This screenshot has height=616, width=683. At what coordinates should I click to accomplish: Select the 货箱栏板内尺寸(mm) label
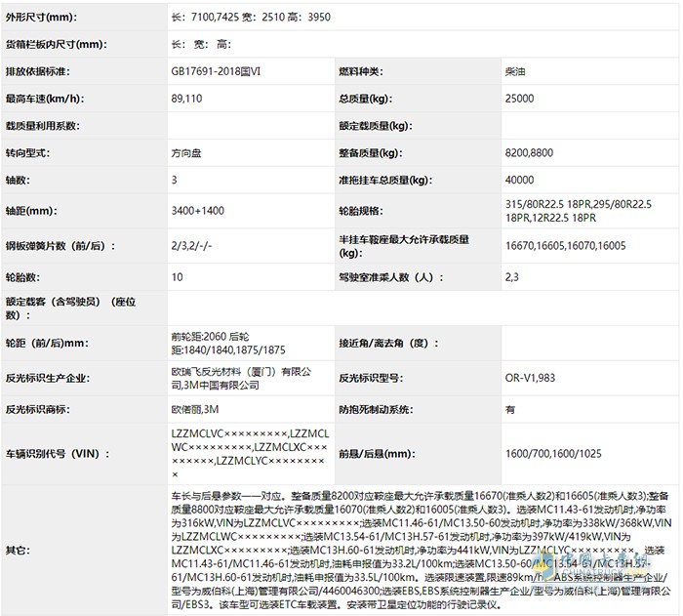(56, 45)
